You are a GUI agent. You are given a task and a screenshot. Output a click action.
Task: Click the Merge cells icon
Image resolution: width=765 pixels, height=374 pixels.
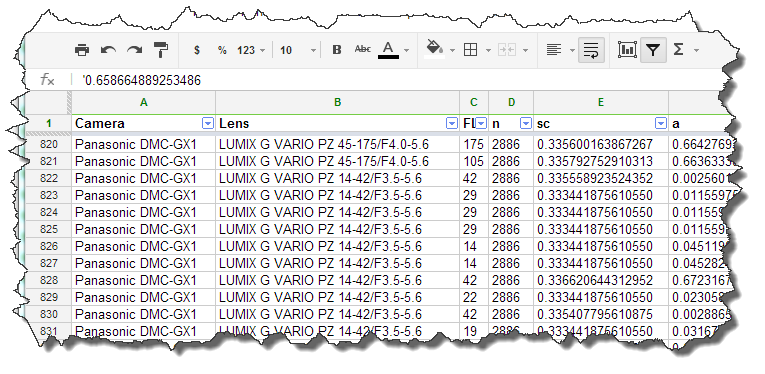pyautogui.click(x=507, y=50)
